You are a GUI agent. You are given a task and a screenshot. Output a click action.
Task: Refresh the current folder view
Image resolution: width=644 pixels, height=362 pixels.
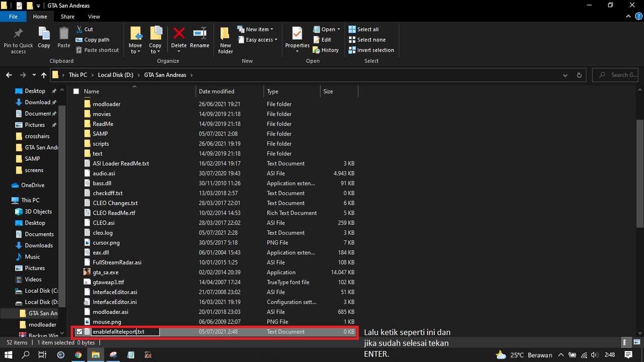tap(579, 75)
